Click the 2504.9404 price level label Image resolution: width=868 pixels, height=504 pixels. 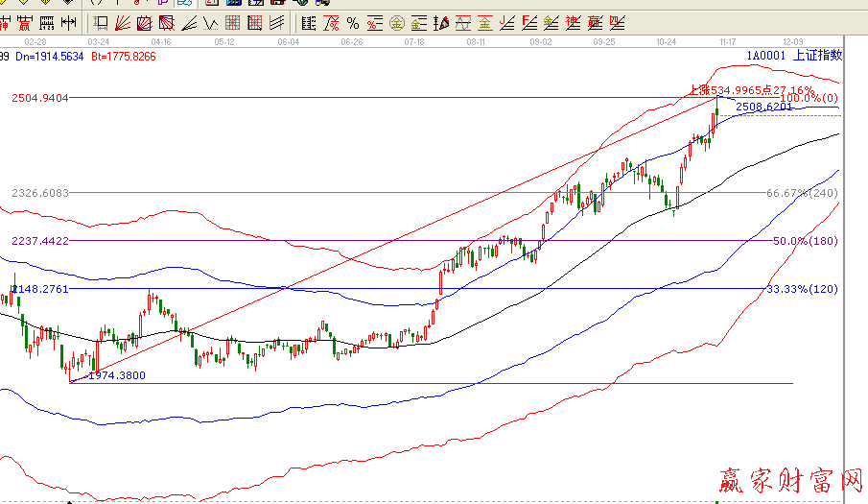tap(39, 98)
